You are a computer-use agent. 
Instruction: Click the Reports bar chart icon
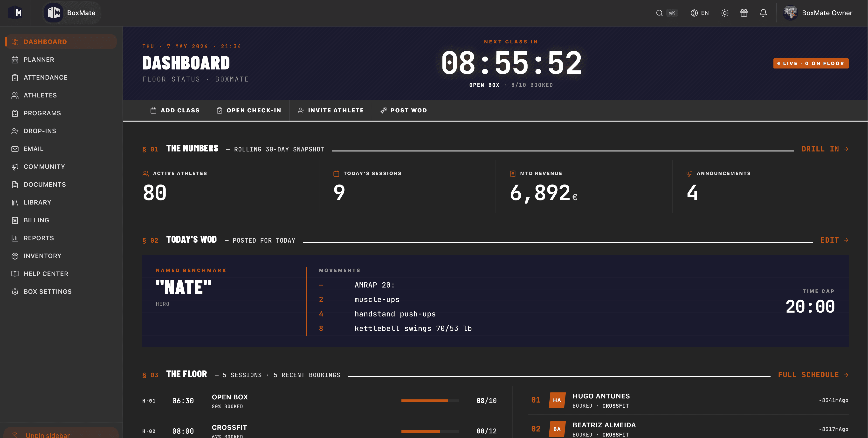point(15,238)
